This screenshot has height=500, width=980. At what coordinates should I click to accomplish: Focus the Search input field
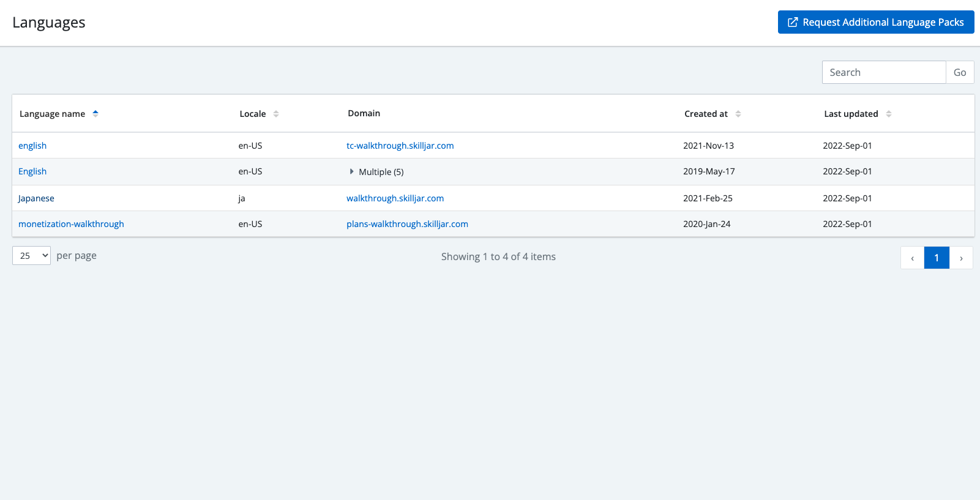coord(883,72)
